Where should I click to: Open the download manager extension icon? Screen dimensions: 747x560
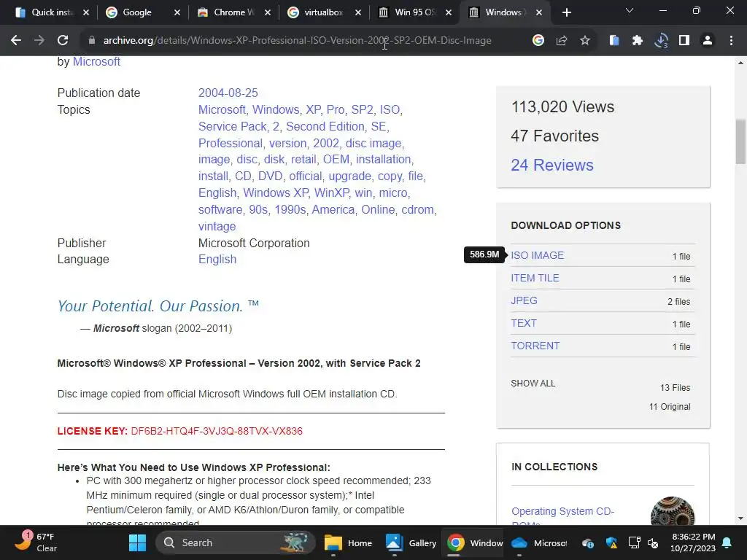pyautogui.click(x=661, y=41)
